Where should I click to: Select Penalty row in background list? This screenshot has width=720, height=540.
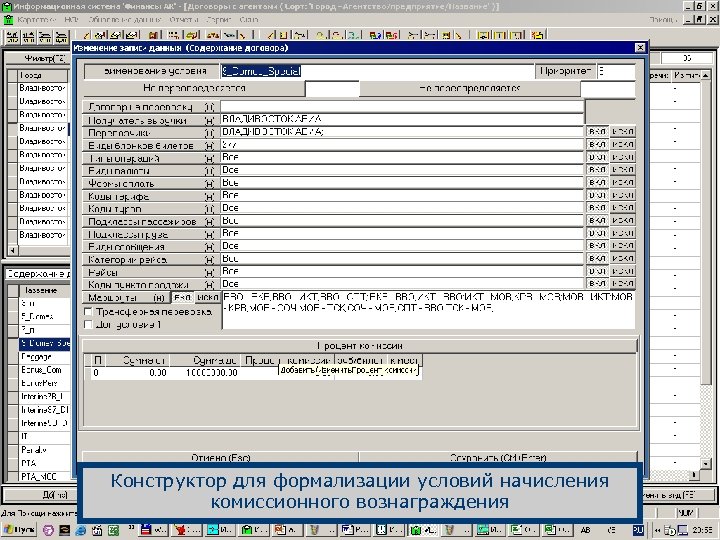click(45, 450)
